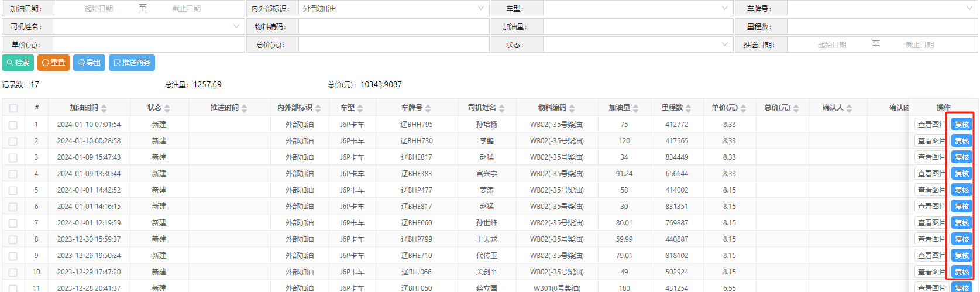980x292 pixels.
Task: Sort by 单价(元) column sort arrows
Action: click(x=744, y=108)
